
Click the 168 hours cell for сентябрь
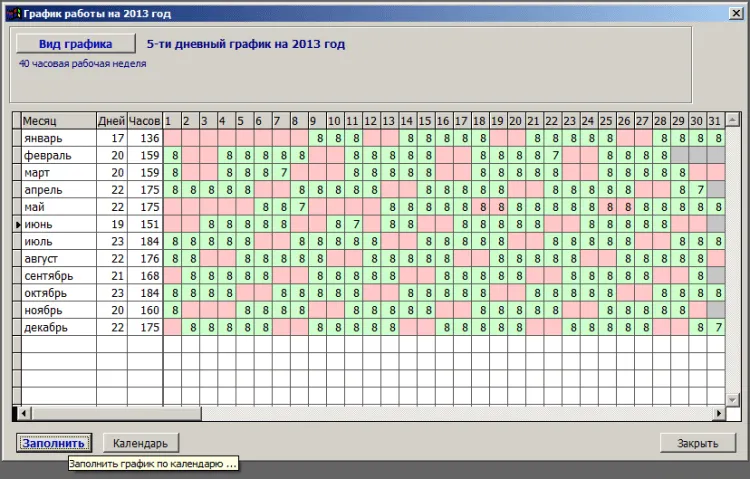point(145,276)
